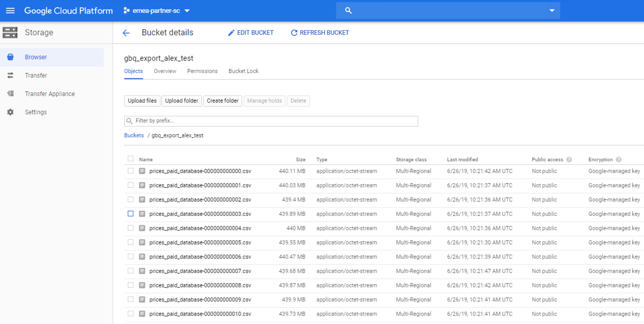Uncheck prices_paid_database-000000000003.csv

[x=130, y=214]
